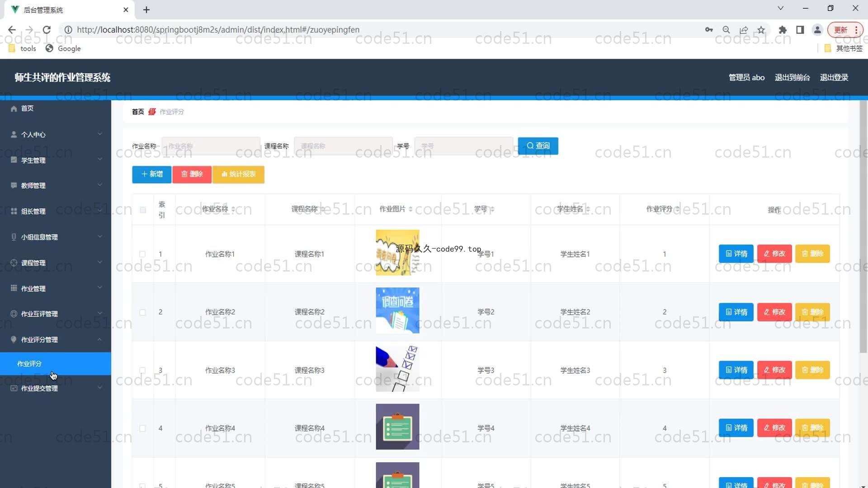Select the 作业评分 submenu item

click(56, 364)
